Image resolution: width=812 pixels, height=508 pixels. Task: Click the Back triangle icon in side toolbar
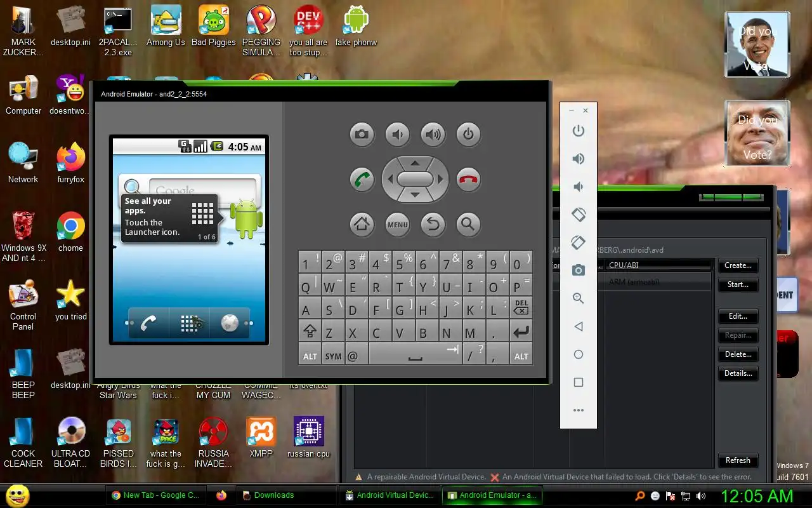(578, 326)
